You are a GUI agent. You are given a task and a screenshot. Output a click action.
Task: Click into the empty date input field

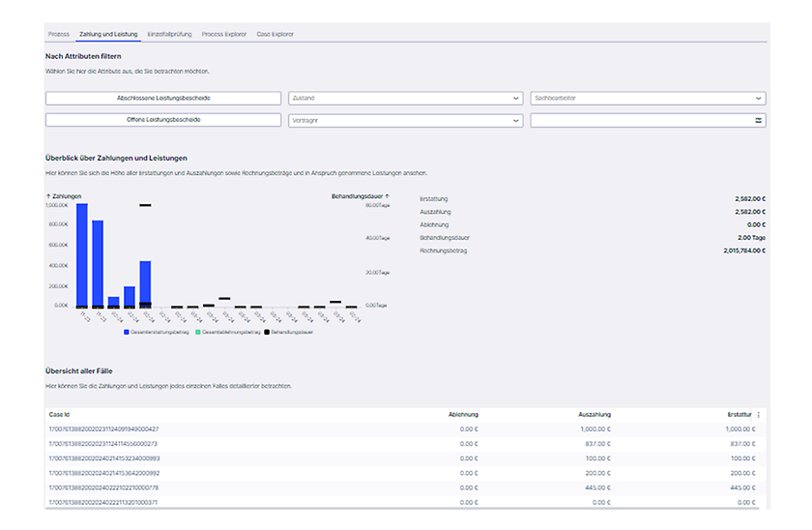(x=648, y=120)
